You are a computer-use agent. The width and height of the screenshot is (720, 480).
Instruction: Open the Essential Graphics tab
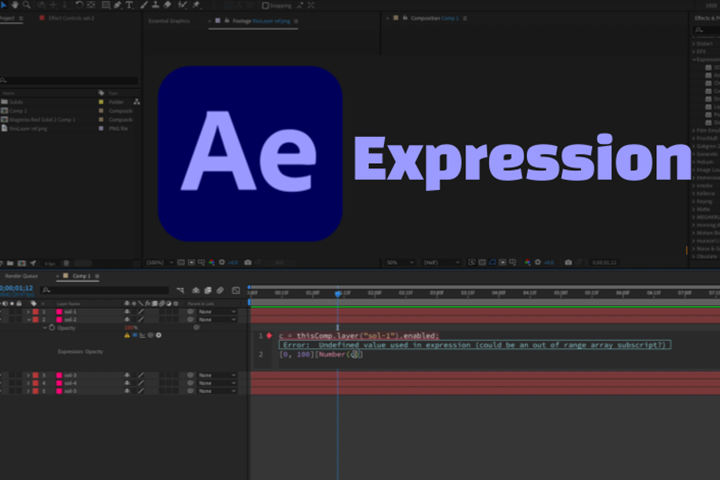click(x=169, y=21)
